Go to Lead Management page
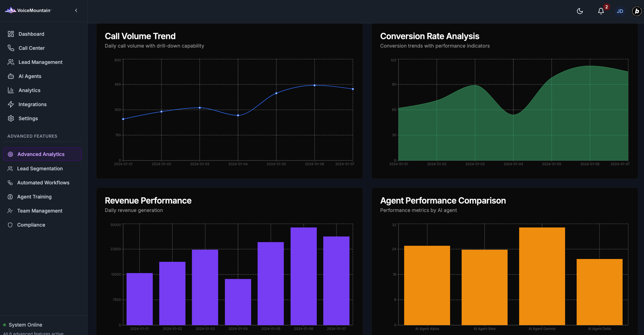 pos(40,62)
